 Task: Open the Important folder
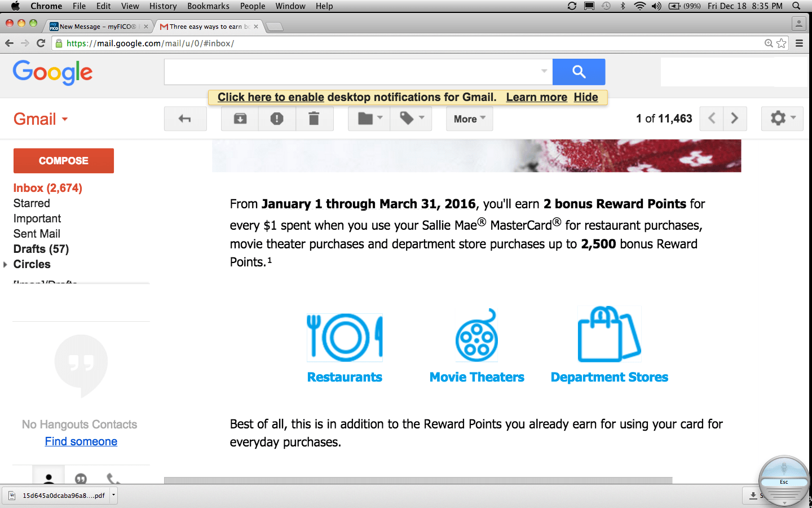(x=37, y=218)
